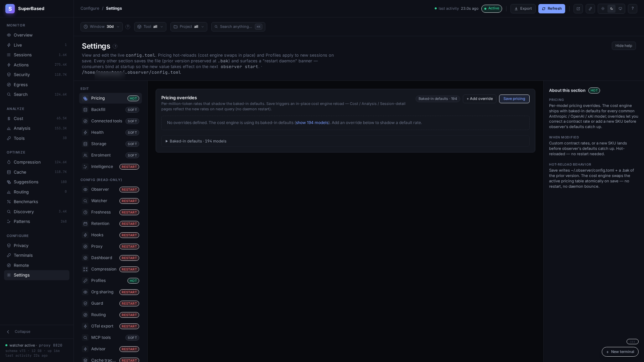Click the Guard shield icon

point(85,304)
